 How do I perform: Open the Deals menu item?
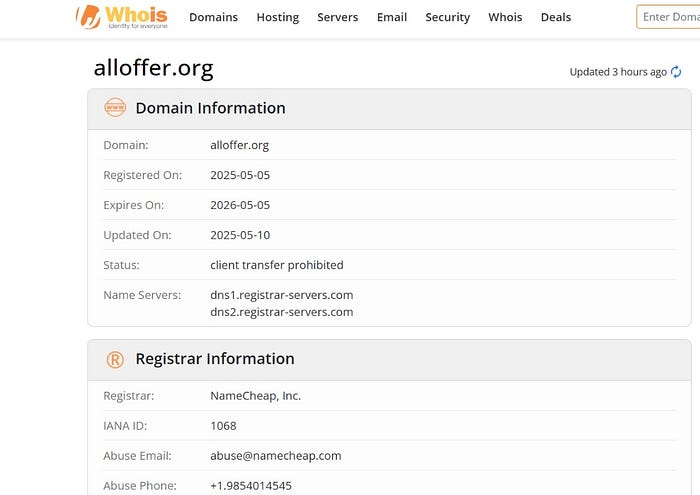(556, 17)
